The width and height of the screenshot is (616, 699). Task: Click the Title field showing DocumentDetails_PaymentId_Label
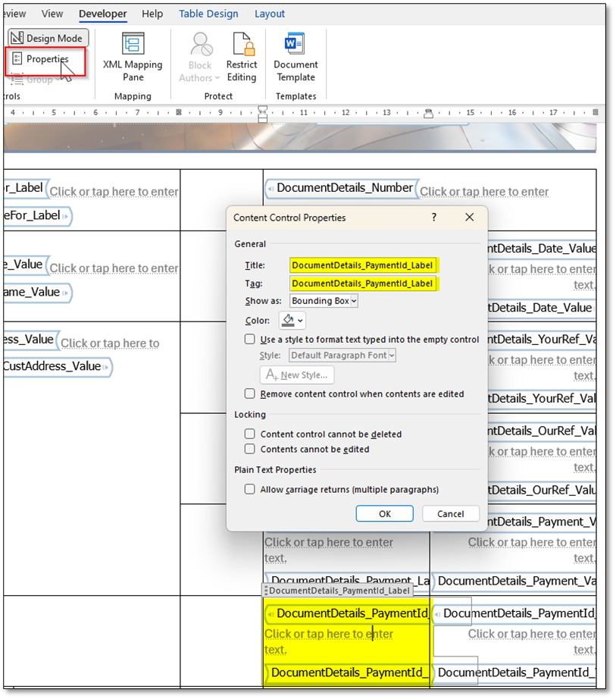point(364,265)
